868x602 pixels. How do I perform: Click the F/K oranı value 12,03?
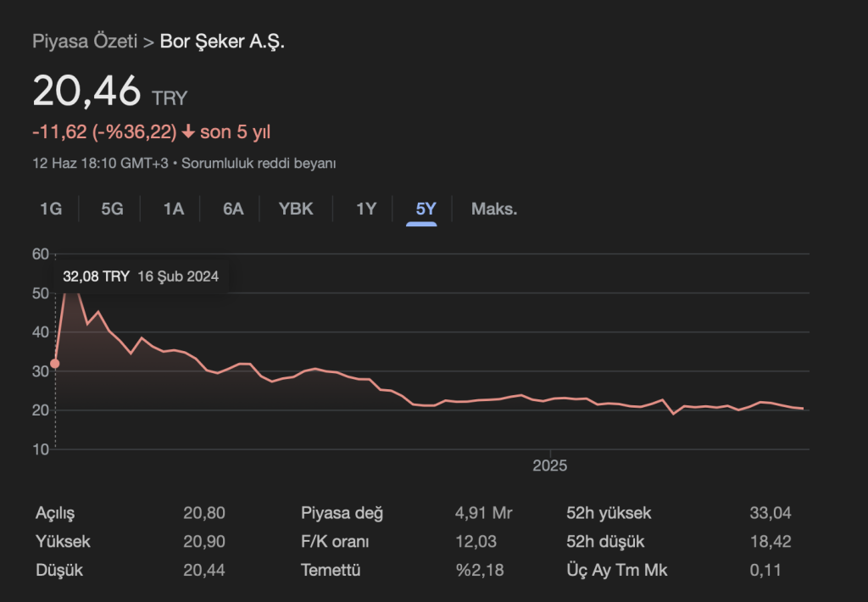476,541
